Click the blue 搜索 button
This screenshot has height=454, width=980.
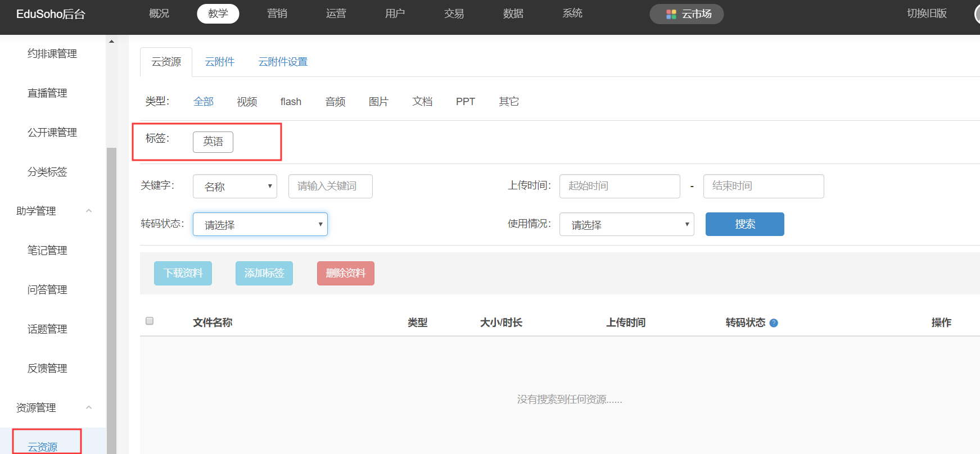pos(744,224)
